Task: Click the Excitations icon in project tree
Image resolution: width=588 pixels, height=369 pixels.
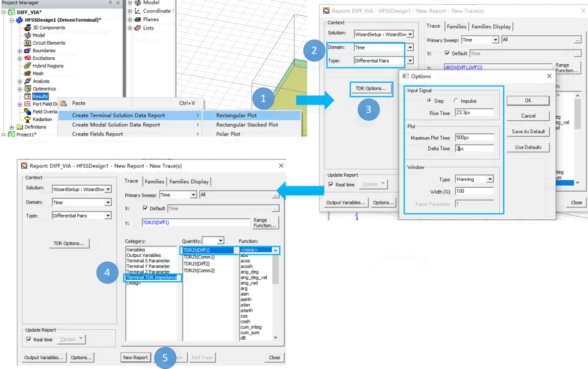Action: point(27,58)
